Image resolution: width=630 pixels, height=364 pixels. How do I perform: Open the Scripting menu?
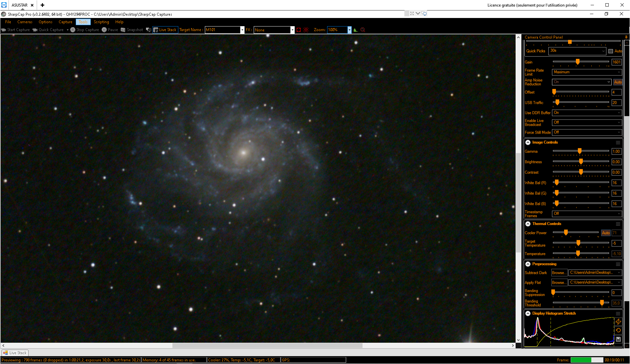tap(101, 22)
